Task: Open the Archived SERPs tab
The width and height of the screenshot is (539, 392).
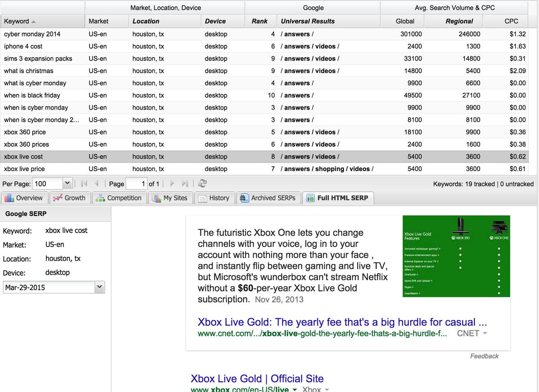Action: point(268,198)
